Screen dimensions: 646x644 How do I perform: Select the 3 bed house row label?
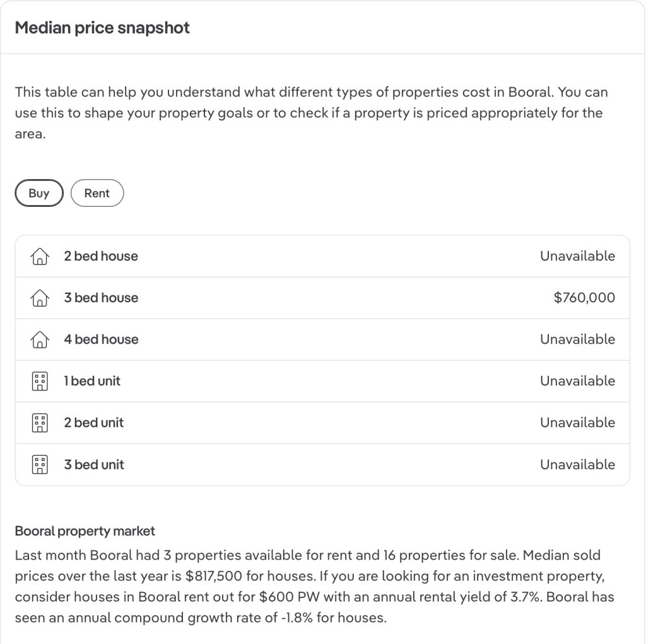point(101,298)
